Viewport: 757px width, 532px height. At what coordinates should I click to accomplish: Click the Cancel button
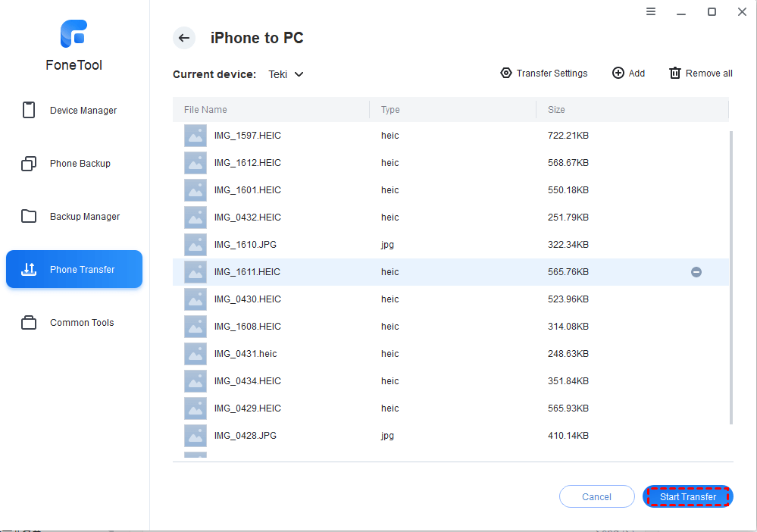coord(596,496)
